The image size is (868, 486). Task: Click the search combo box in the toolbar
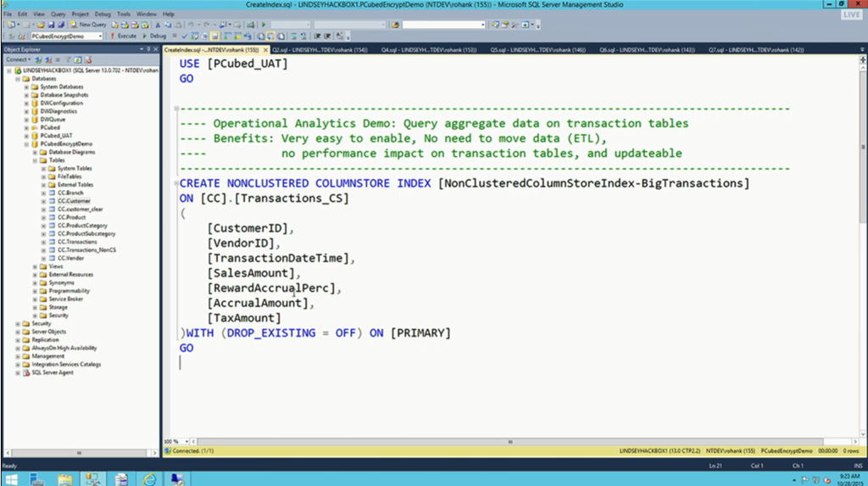[x=443, y=25]
